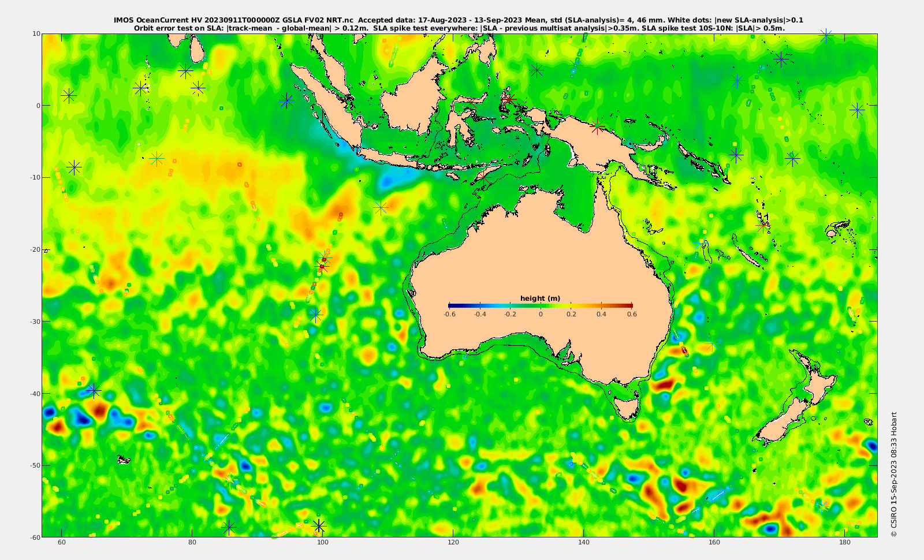Click the "© CSIRO 15-Sep-2023 08:33 Hobart" vertical text
The width and height of the screenshot is (924, 560).
tap(894, 474)
